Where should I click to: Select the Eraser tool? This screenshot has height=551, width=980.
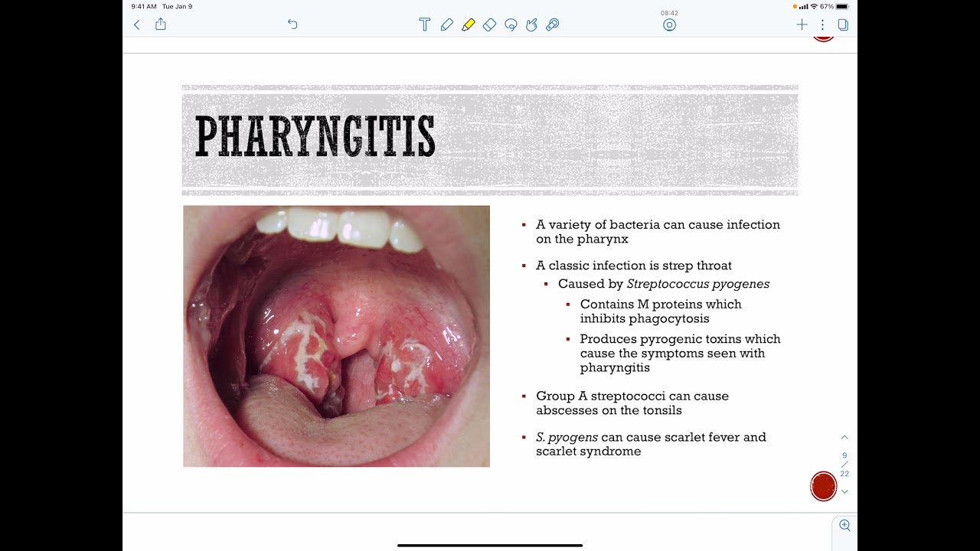[489, 24]
